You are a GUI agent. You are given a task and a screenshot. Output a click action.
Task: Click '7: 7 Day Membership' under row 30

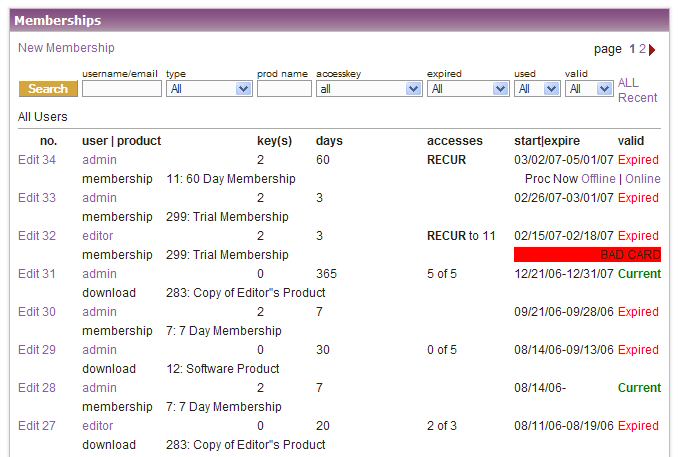coord(224,331)
